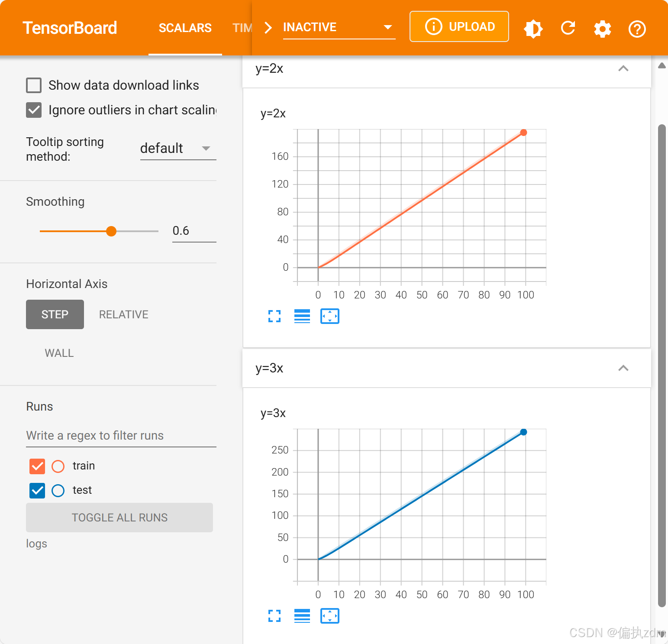
Task: Fit domain to data on y=2x chart
Action: [330, 316]
